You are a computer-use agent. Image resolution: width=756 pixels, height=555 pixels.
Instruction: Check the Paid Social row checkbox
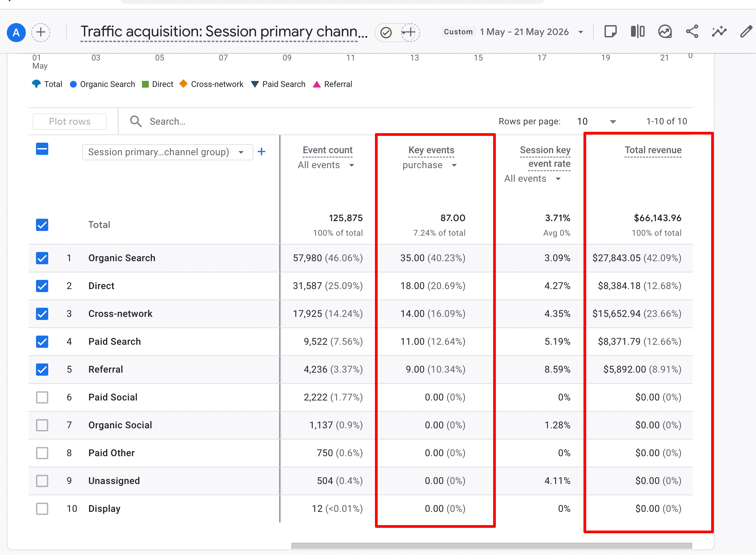(42, 397)
